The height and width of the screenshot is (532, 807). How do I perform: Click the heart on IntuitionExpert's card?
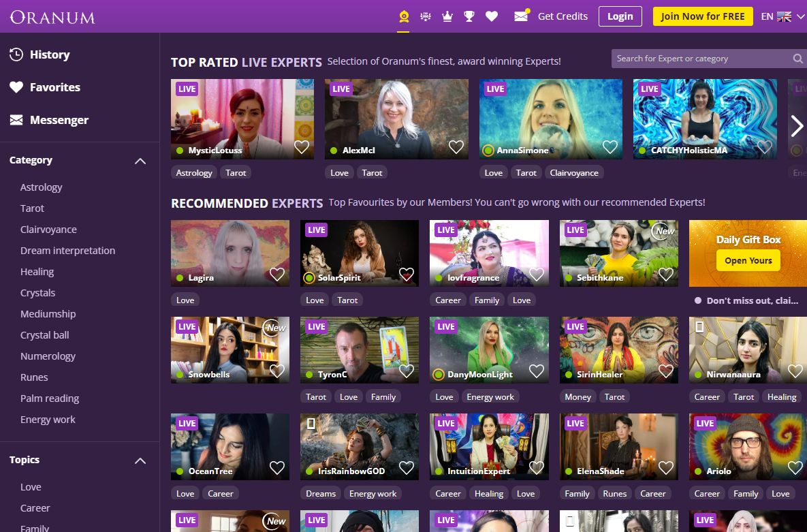pyautogui.click(x=536, y=467)
